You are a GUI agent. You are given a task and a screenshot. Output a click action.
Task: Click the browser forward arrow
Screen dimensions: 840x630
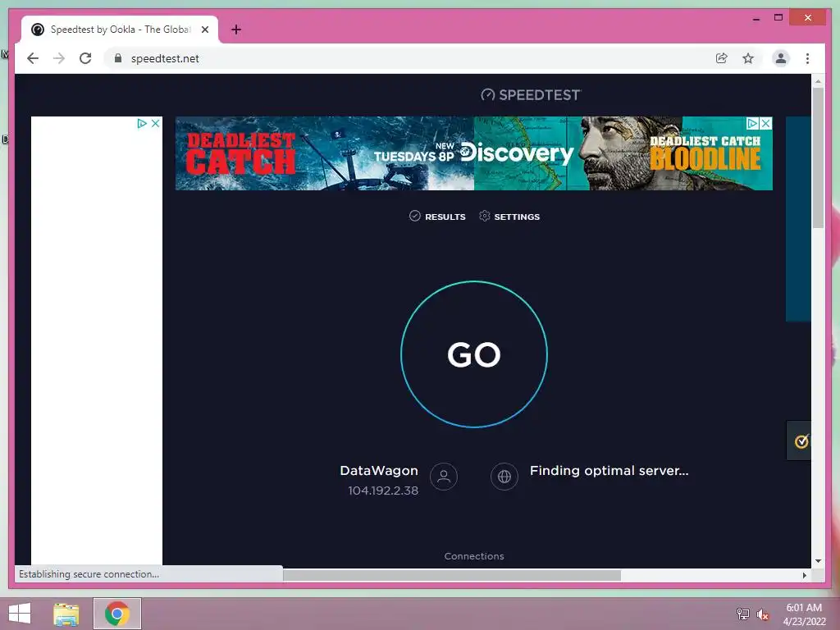point(59,58)
